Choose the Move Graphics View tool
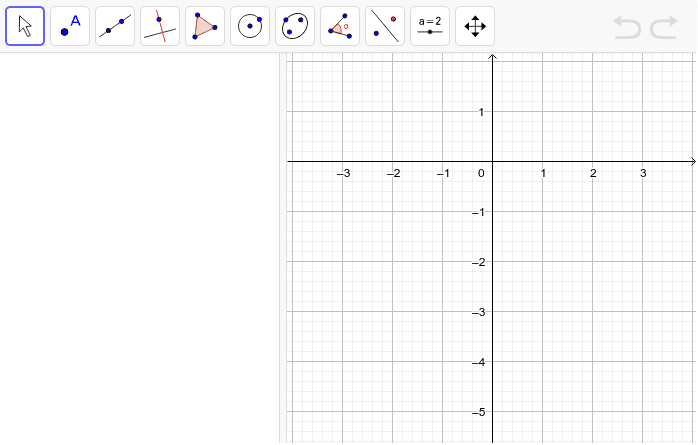Screen dimensions: 698x445 pyautogui.click(x=475, y=26)
